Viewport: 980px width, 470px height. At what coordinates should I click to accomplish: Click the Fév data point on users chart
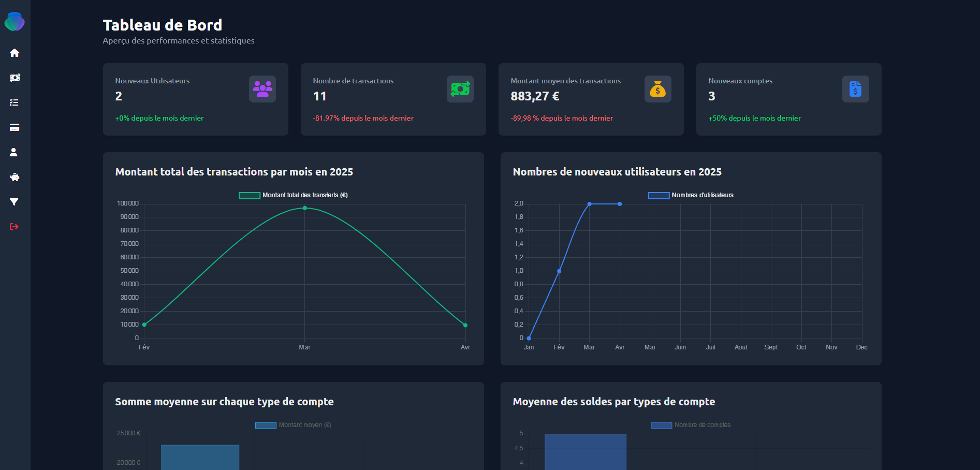[x=559, y=271]
